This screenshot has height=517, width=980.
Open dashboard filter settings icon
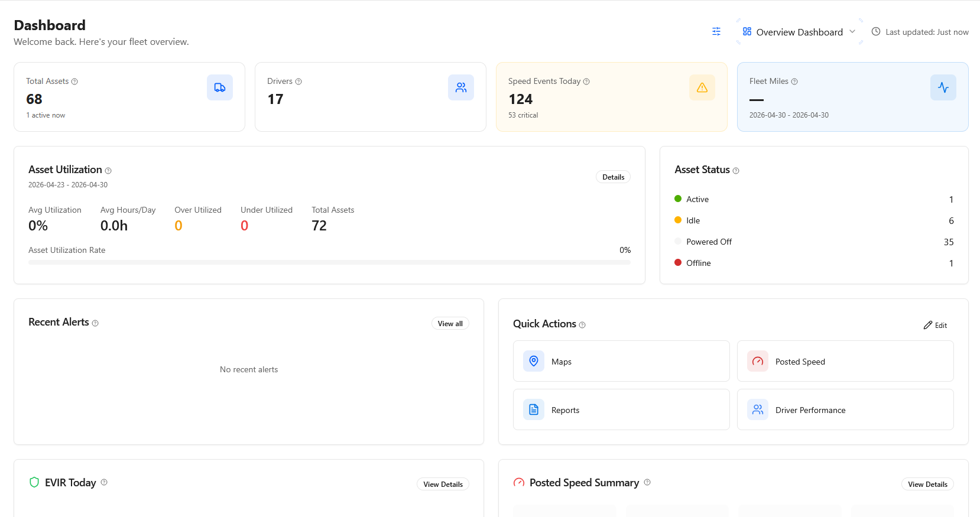[x=716, y=32]
